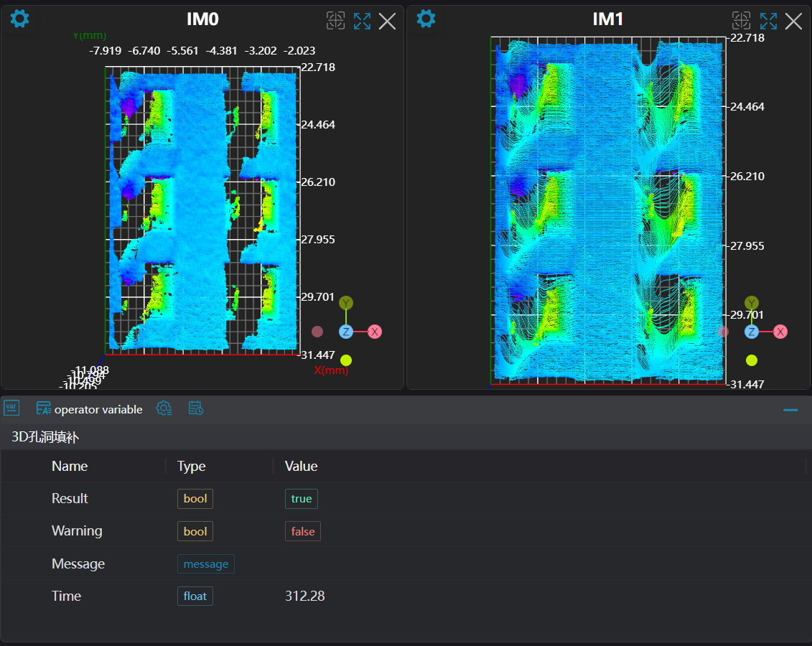The image size is (812, 646).
Task: Click the true value in Result row
Action: pyautogui.click(x=301, y=499)
